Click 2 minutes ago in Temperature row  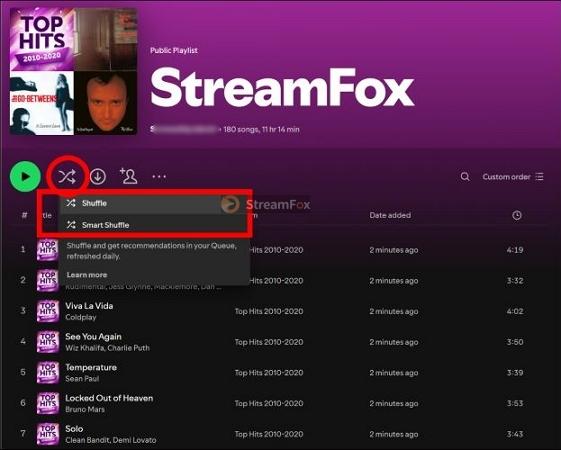point(394,373)
